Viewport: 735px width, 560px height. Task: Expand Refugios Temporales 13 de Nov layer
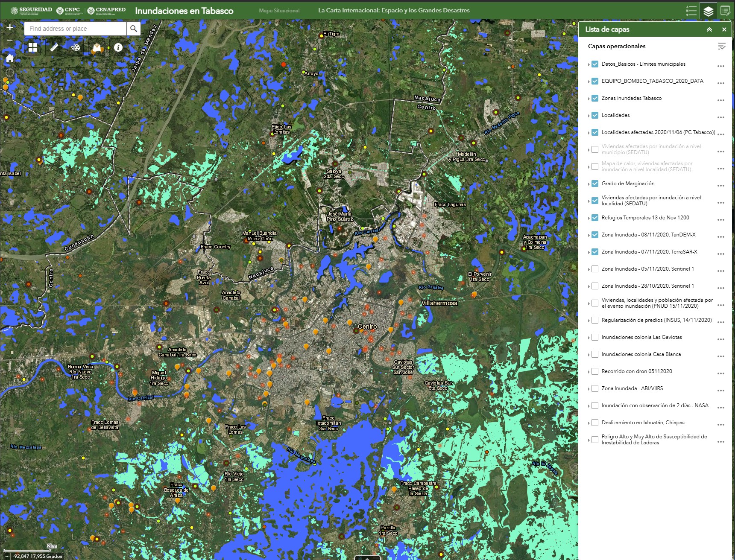pos(589,218)
